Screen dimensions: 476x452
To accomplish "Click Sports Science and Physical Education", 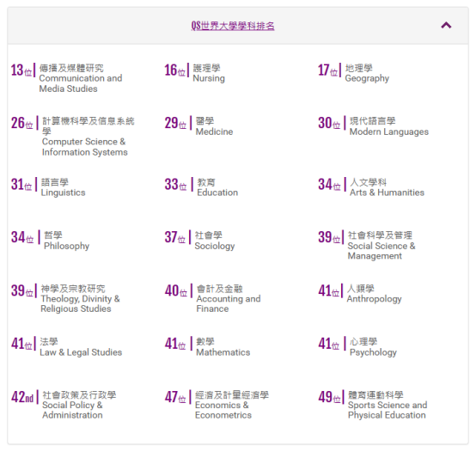I will (x=373, y=405).
